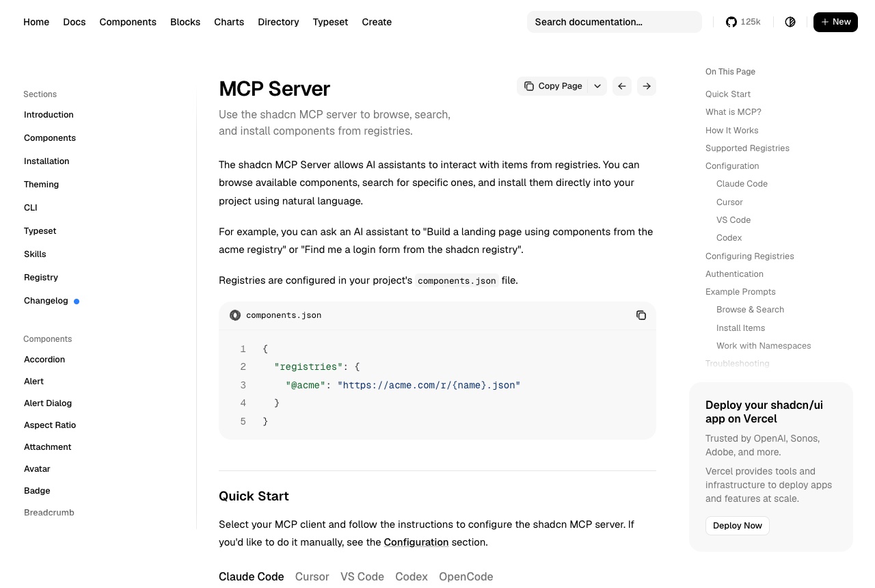Viewport: 875px width, 588px height.
Task: Jump to Codex in table of contents
Action: 729,238
